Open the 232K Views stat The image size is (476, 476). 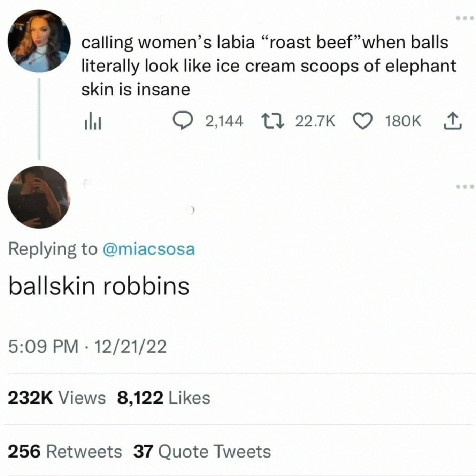coord(56,398)
